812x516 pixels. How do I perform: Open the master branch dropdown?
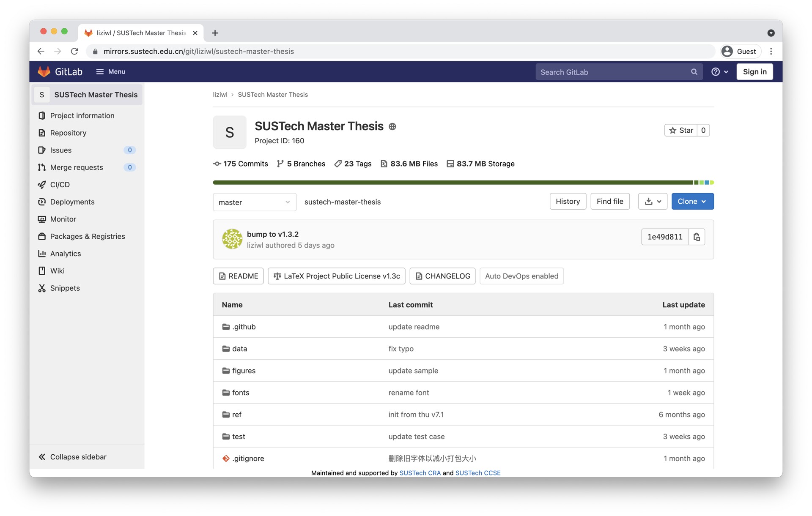pyautogui.click(x=254, y=202)
